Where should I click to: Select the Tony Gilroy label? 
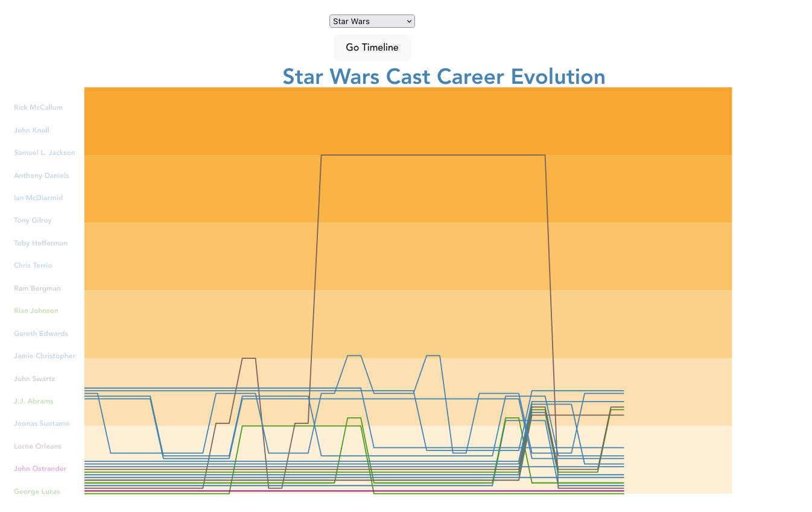pyautogui.click(x=33, y=220)
